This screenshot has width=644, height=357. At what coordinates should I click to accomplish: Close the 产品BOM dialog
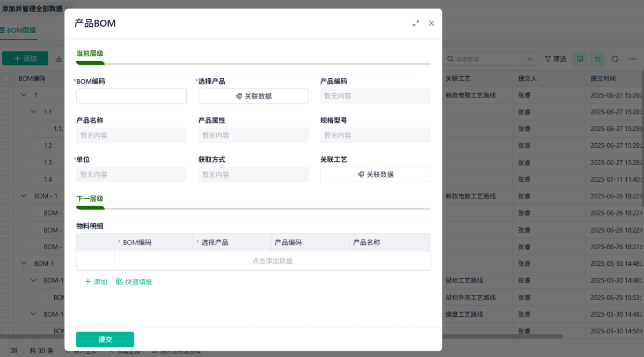431,24
